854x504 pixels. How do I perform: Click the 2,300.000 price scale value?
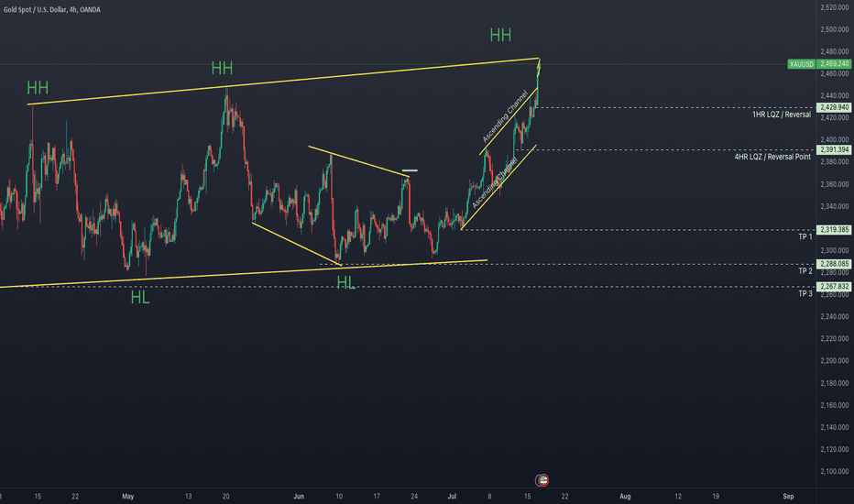835,251
